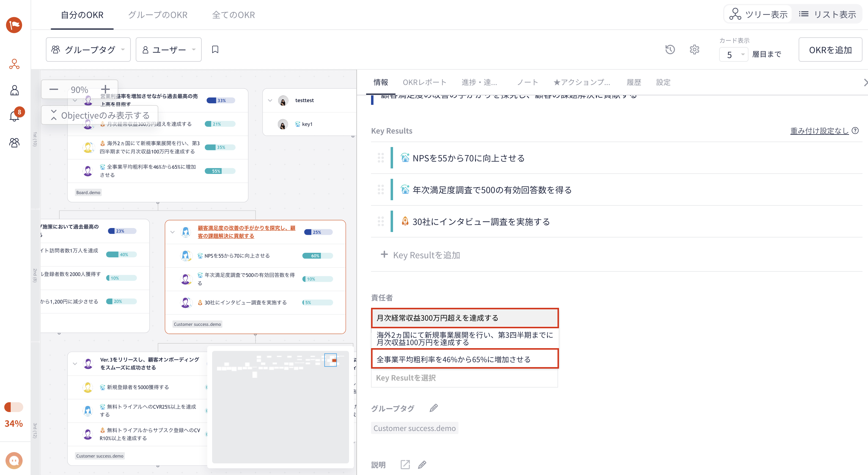
Task: Grab the drag handle for NPSを55から70に向上させる
Action: coord(381,158)
